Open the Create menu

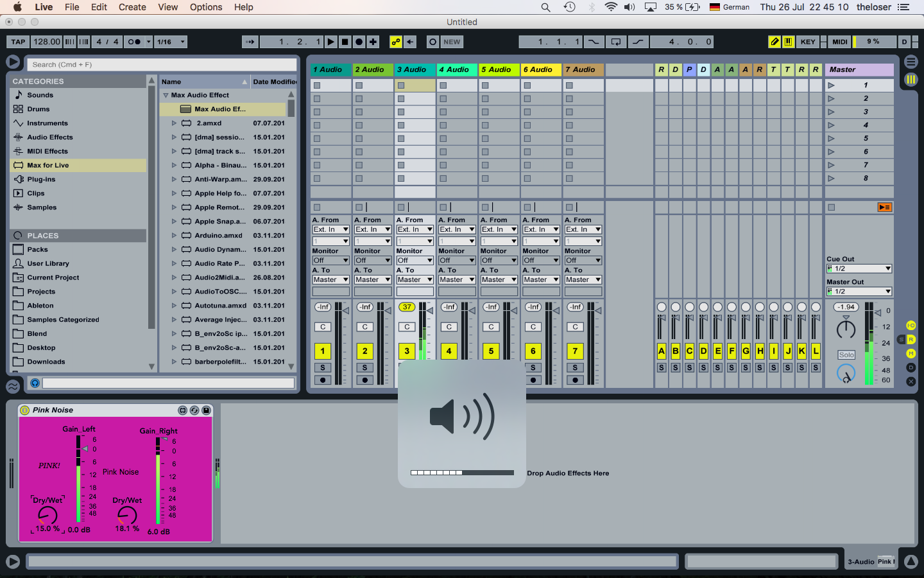coord(132,7)
